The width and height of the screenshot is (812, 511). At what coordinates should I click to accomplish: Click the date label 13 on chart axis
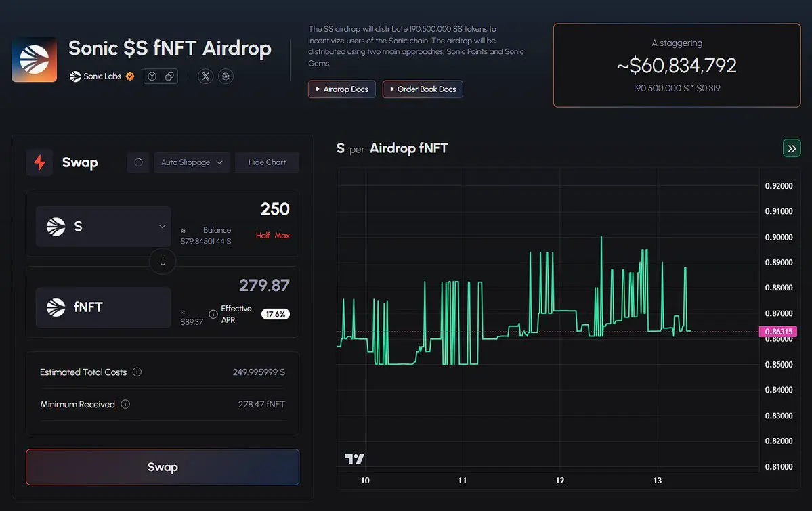click(657, 481)
